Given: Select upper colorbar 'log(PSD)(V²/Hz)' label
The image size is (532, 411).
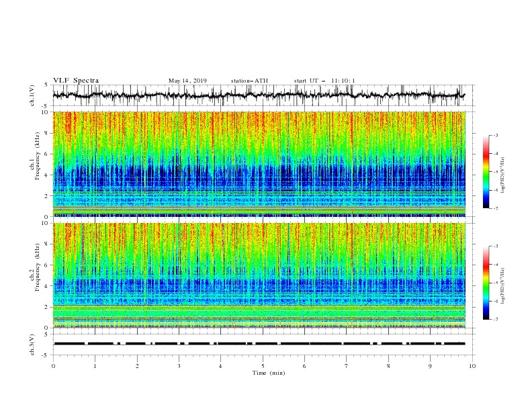Looking at the screenshot, I should coord(504,175).
